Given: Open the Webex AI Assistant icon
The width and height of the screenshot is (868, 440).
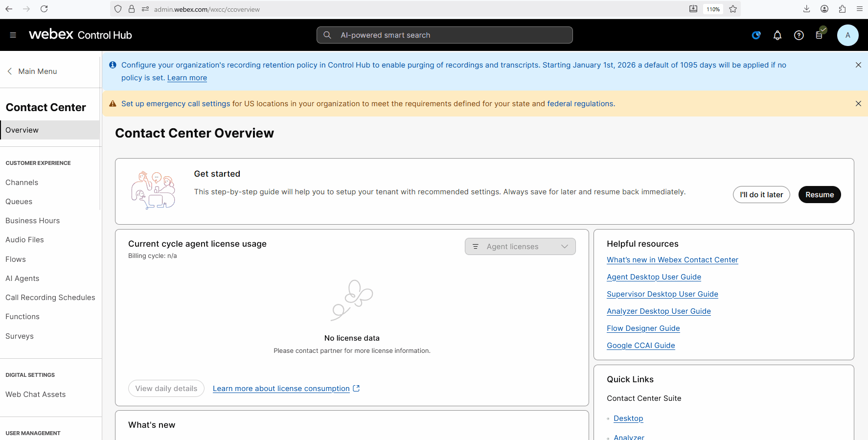Looking at the screenshot, I should 756,35.
